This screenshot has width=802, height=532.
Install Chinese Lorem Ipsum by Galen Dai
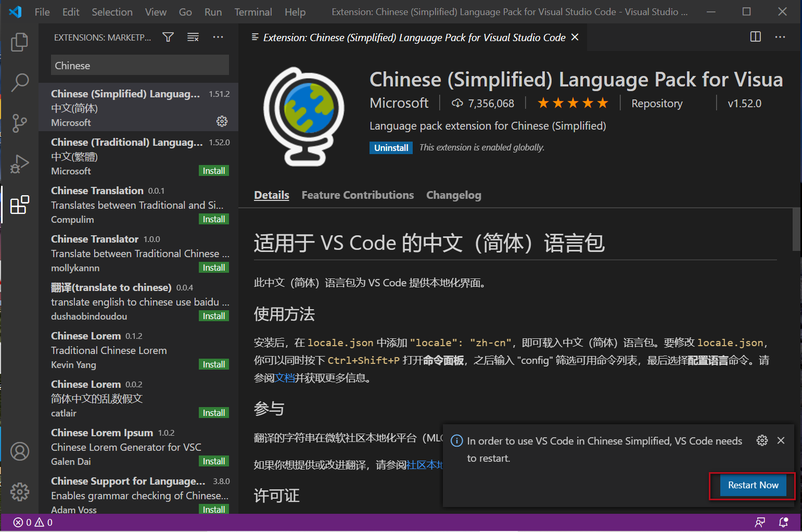214,461
